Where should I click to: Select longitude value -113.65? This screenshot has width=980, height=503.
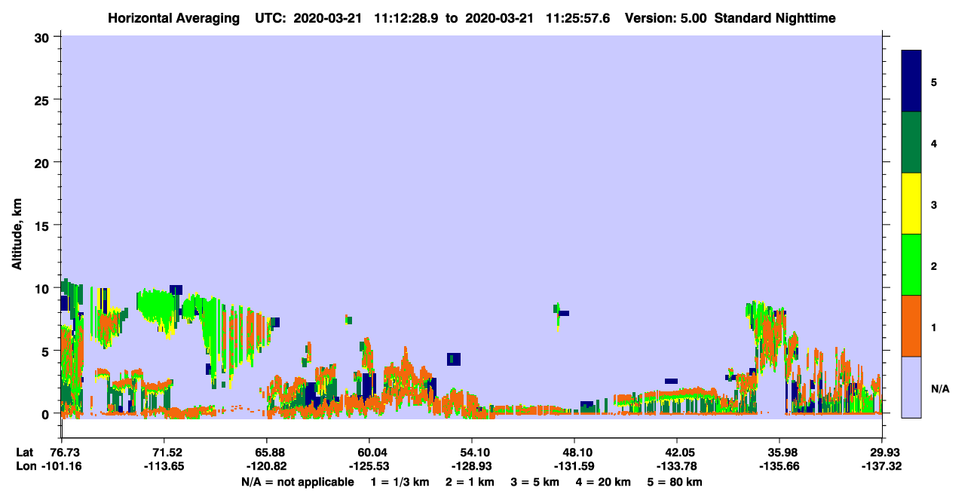(x=164, y=466)
